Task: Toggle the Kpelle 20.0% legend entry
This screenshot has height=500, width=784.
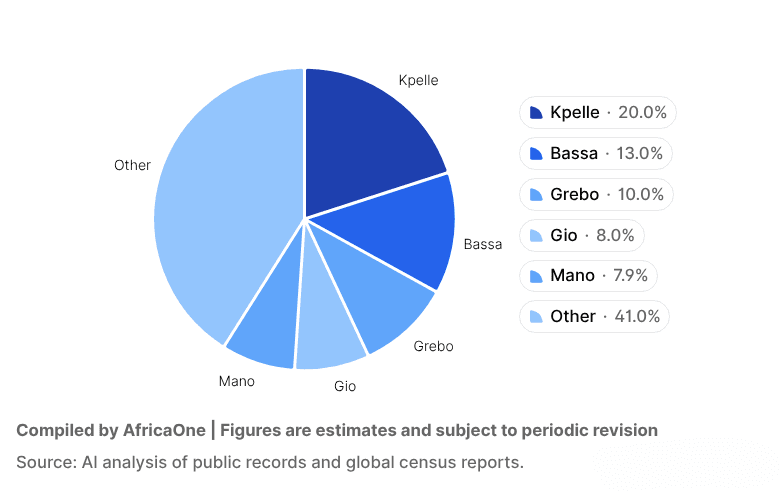Action: tap(598, 113)
